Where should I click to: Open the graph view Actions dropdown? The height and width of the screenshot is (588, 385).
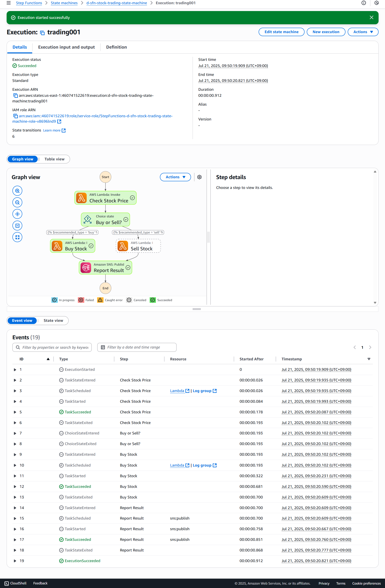pyautogui.click(x=175, y=177)
